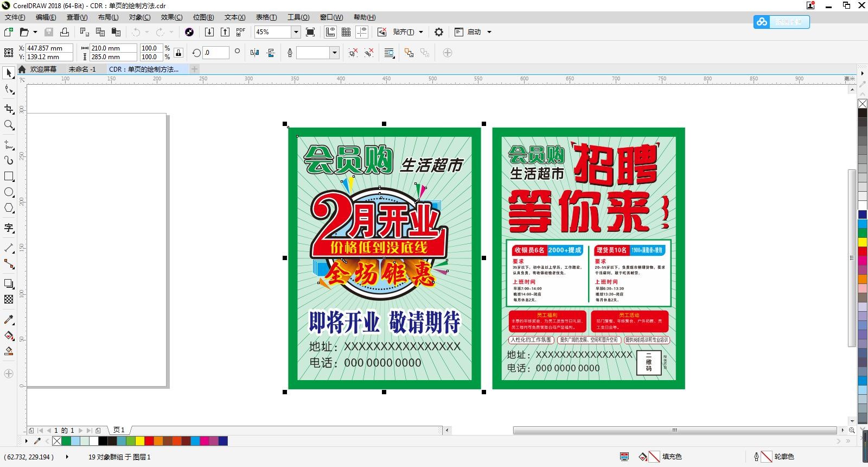Expand the outline width dropdown
Screen dimensions: 868x467
(x=335, y=53)
